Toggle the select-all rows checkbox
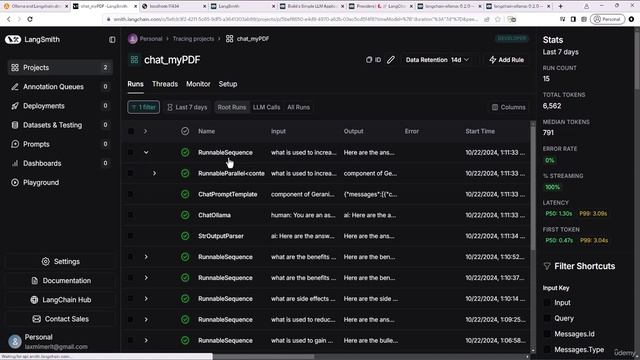640x360 pixels. tap(131, 131)
